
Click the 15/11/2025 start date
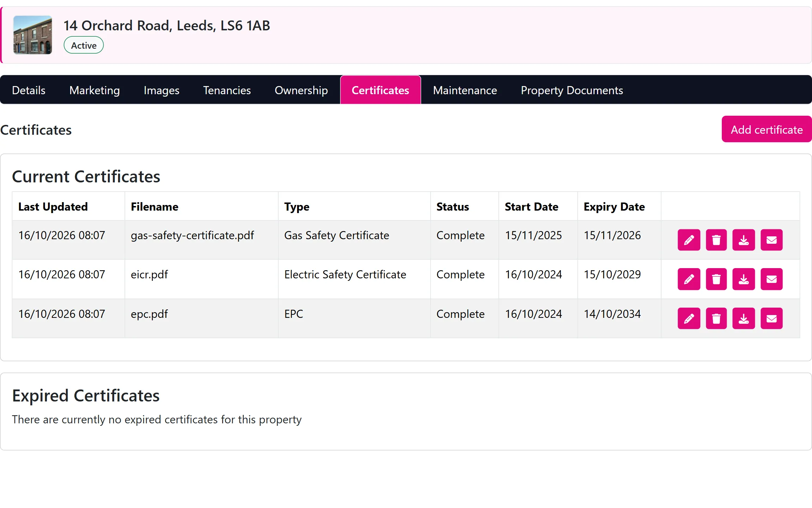click(x=534, y=235)
